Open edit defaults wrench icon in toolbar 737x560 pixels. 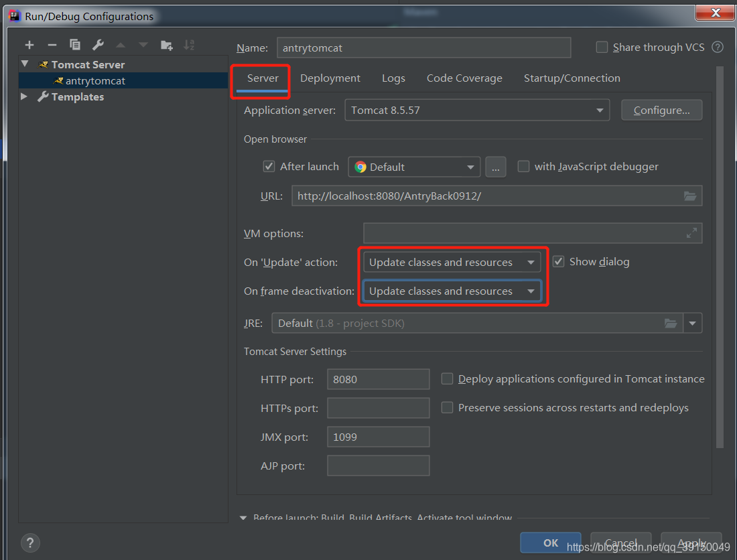click(x=98, y=45)
